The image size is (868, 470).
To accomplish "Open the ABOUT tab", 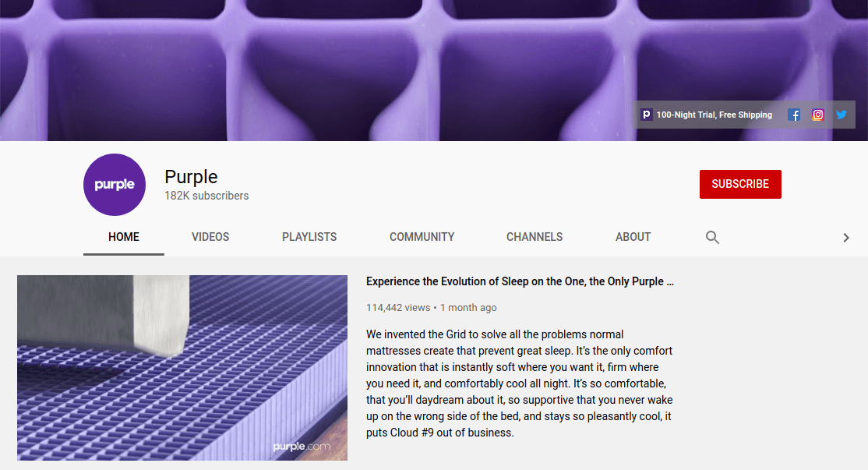I will (633, 237).
